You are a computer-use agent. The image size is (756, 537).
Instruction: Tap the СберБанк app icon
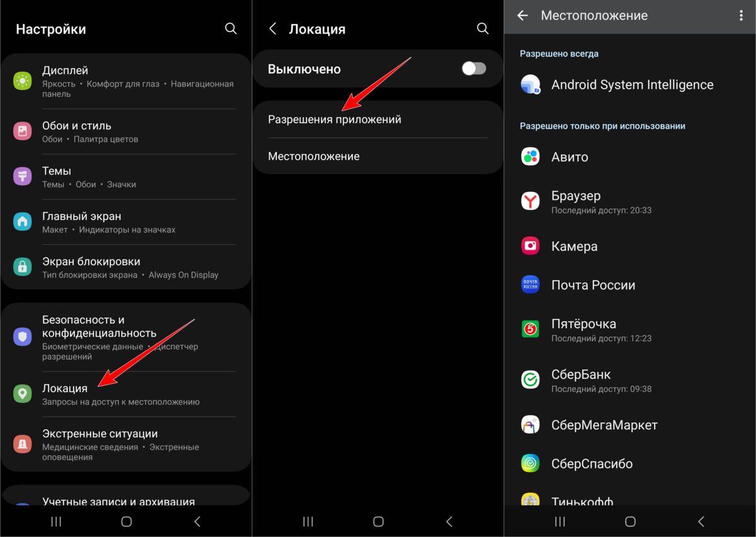pyautogui.click(x=530, y=379)
